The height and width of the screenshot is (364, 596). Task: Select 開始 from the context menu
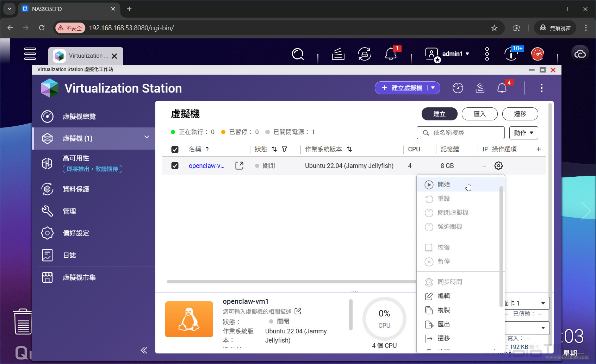444,184
